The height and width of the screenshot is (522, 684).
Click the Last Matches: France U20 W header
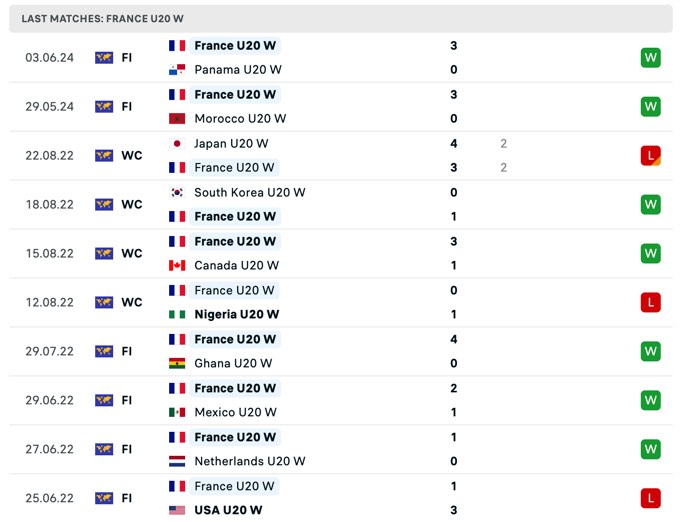coord(341,19)
